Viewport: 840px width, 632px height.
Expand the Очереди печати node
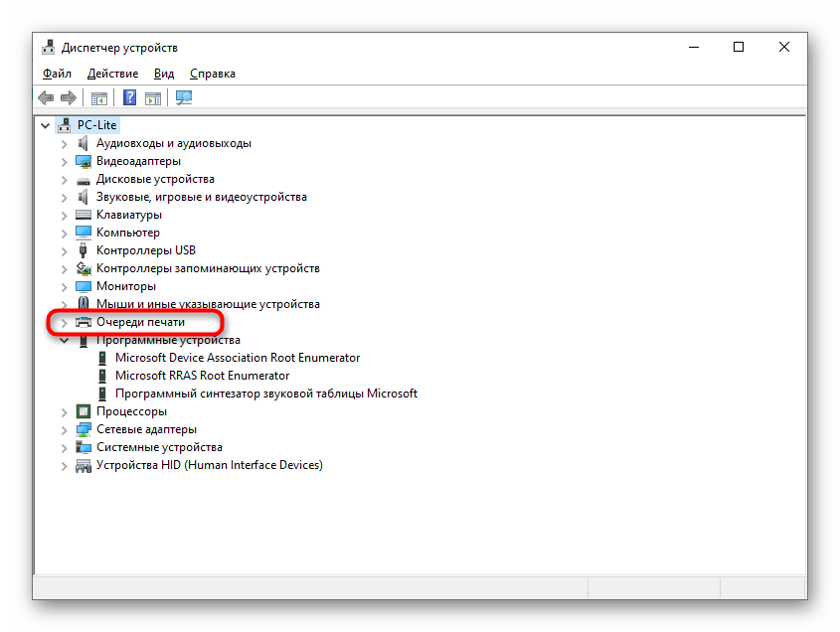pyautogui.click(x=65, y=323)
